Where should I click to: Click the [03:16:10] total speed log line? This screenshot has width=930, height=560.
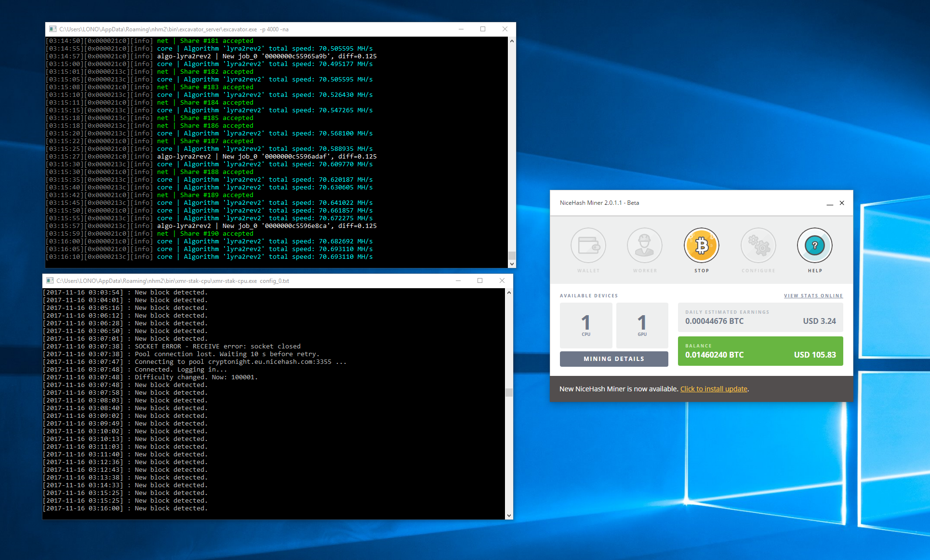pos(209,257)
